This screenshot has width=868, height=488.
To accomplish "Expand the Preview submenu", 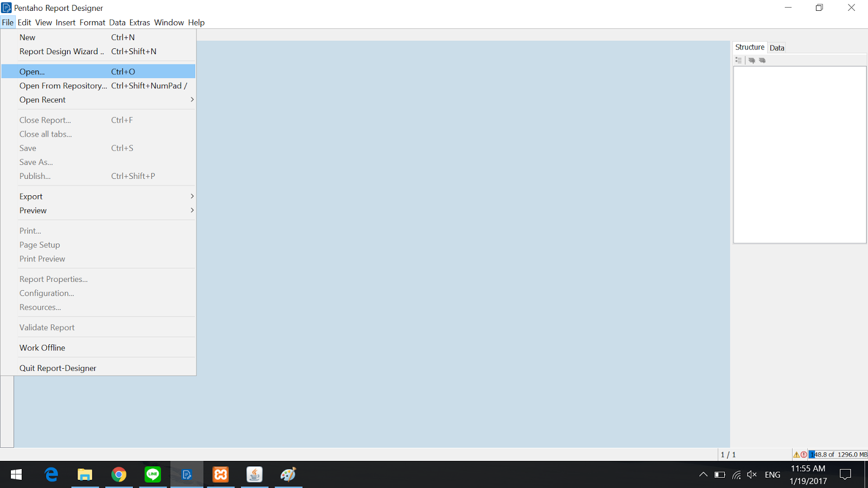I will tap(33, 210).
